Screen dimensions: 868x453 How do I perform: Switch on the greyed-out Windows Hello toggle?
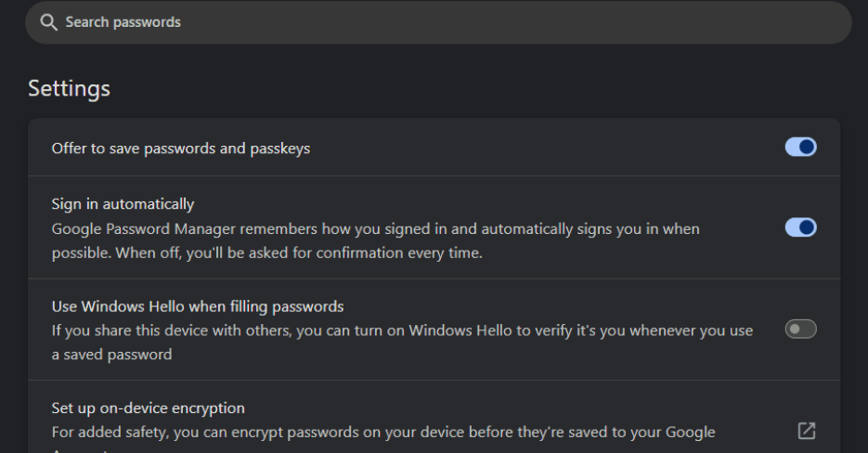800,329
